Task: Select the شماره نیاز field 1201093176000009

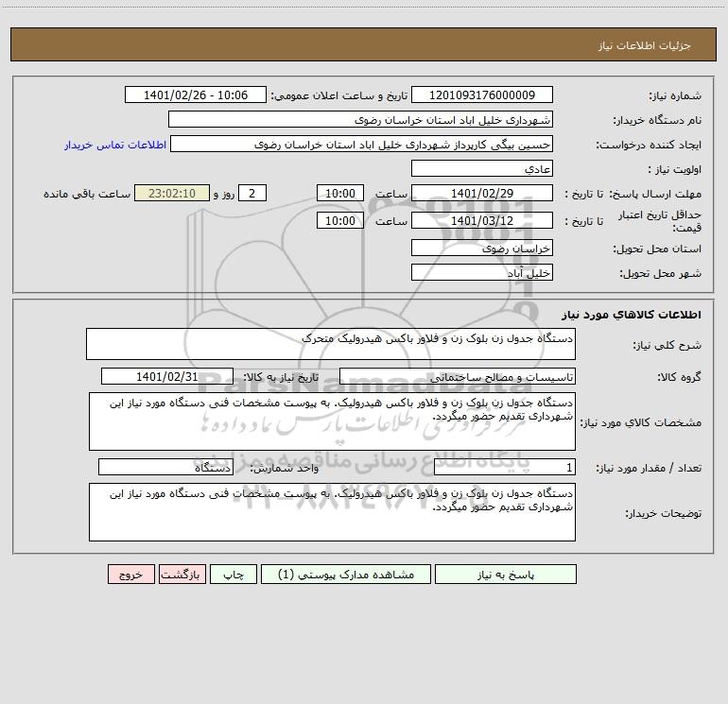Action: click(x=482, y=94)
